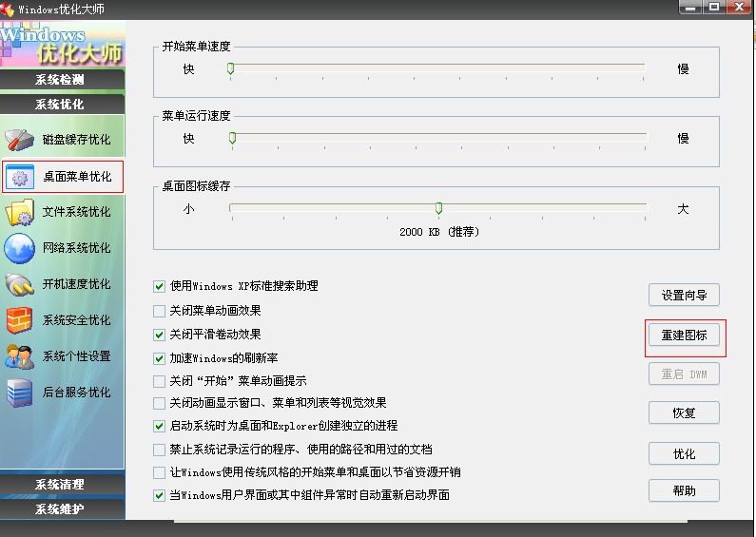Toggle 启动系统时为桌面和Explorer创建独立的进程 checkbox

(159, 426)
